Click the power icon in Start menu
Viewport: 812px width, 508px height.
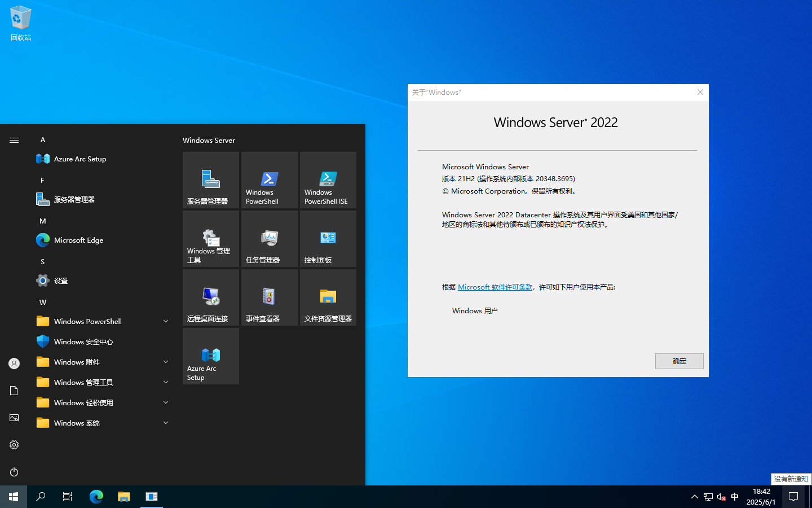pyautogui.click(x=14, y=472)
